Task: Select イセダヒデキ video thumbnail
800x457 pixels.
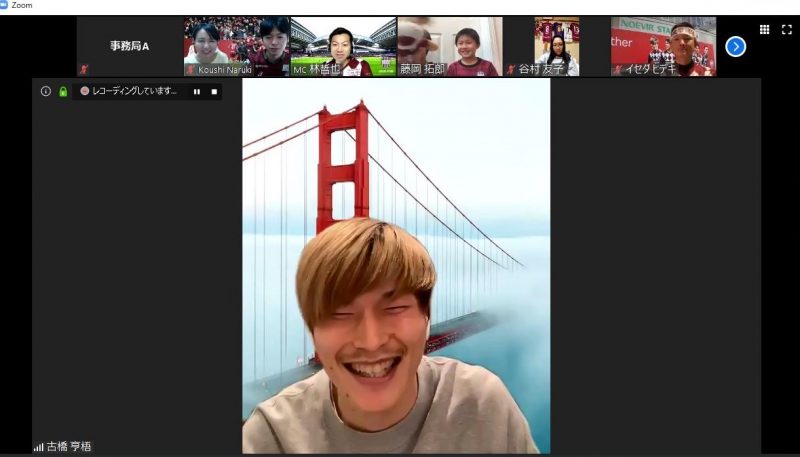Action: coord(663,46)
